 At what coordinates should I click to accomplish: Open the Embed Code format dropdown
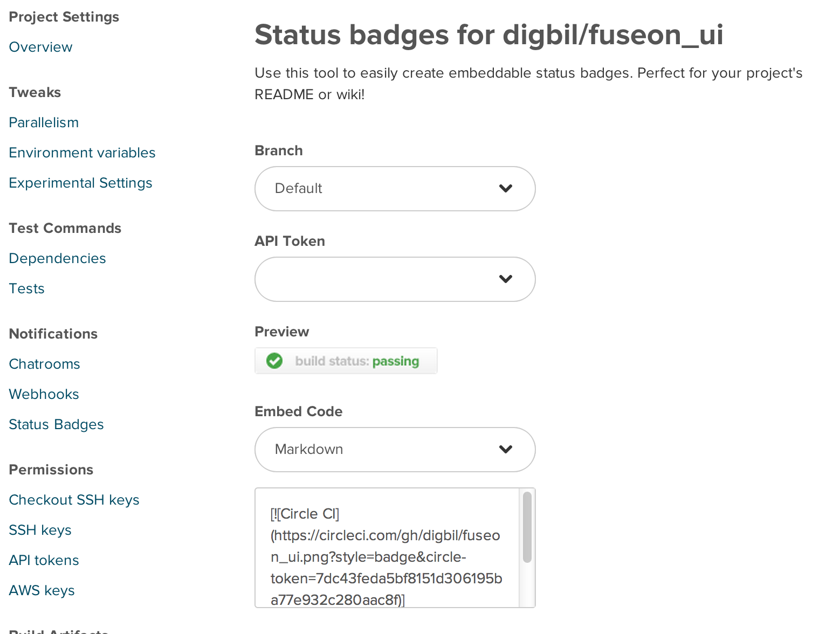click(394, 449)
